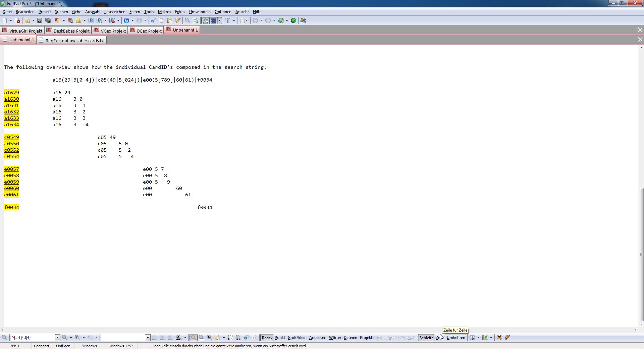
Task: Open the search term history dropdown
Action: click(57, 338)
